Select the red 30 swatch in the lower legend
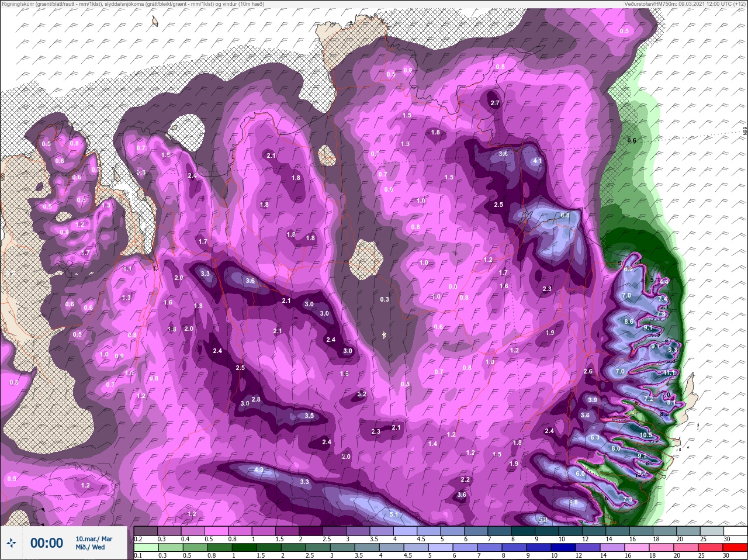Viewport: 748px width, 560px height. (735, 548)
